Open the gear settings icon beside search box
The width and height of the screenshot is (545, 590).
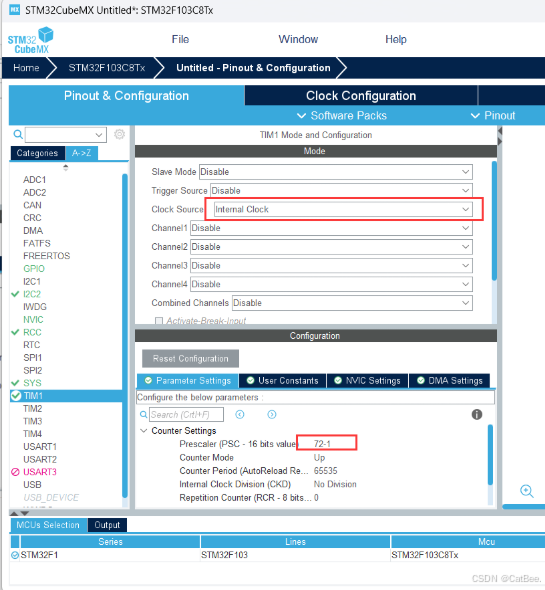point(119,134)
